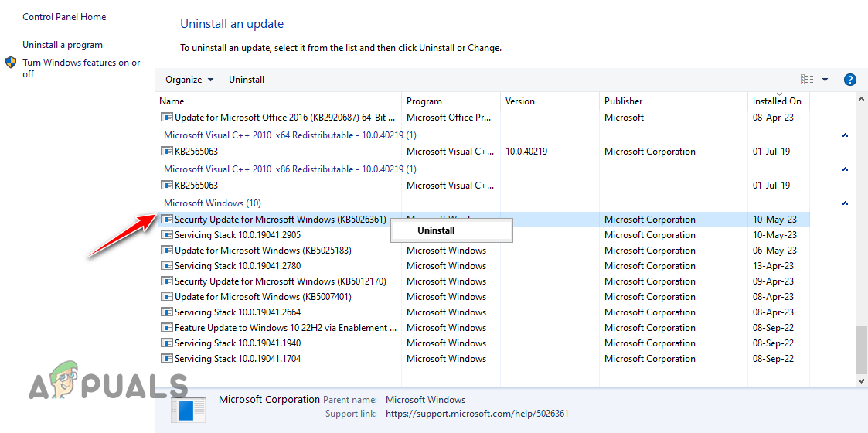
Task: Select Feature Update to Windows 10 22H2 row
Action: (x=286, y=328)
